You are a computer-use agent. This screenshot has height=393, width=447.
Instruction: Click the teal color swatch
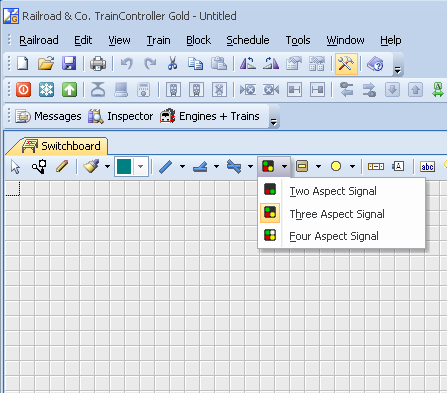click(124, 166)
